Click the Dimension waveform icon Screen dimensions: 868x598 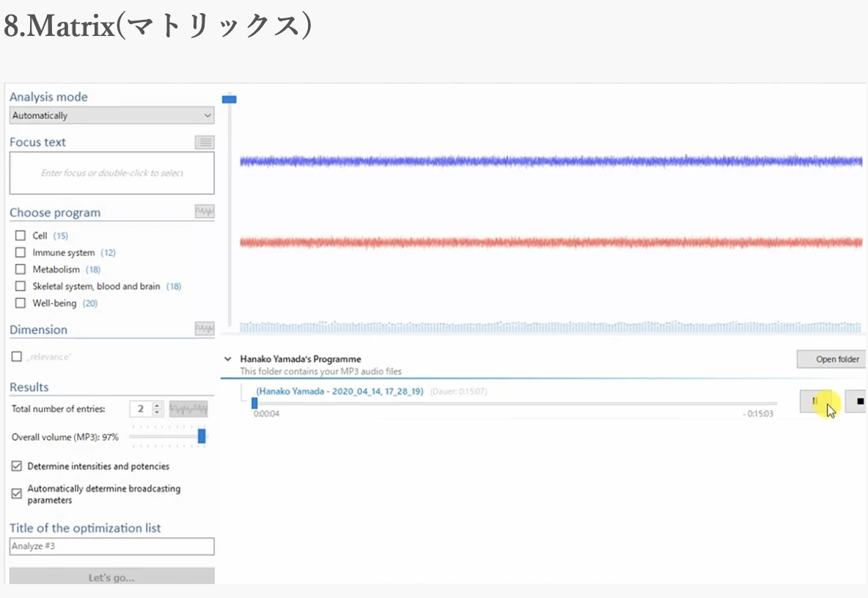pyautogui.click(x=205, y=329)
